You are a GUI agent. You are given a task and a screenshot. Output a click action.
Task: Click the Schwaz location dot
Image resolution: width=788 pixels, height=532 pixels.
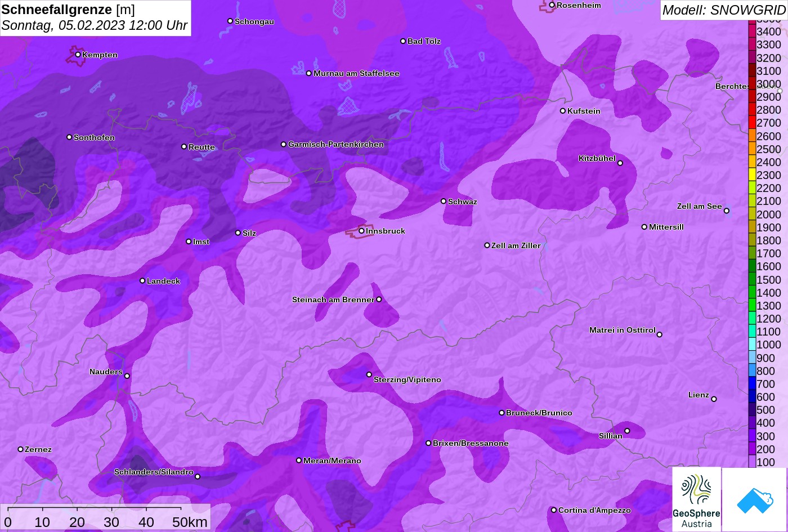444,201
